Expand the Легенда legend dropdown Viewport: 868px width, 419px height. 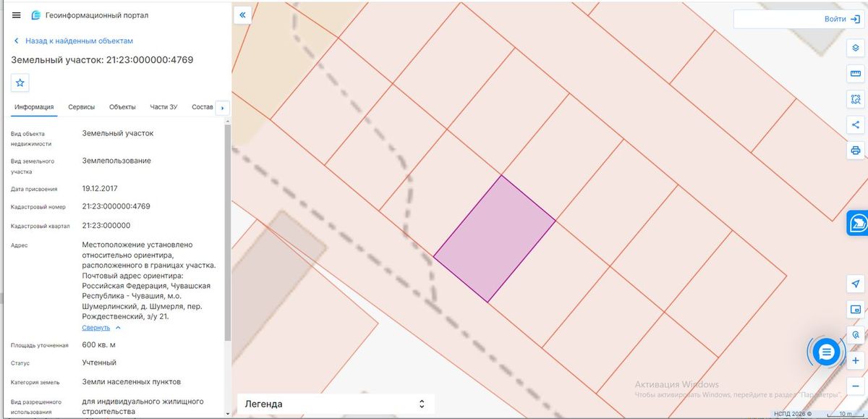336,404
